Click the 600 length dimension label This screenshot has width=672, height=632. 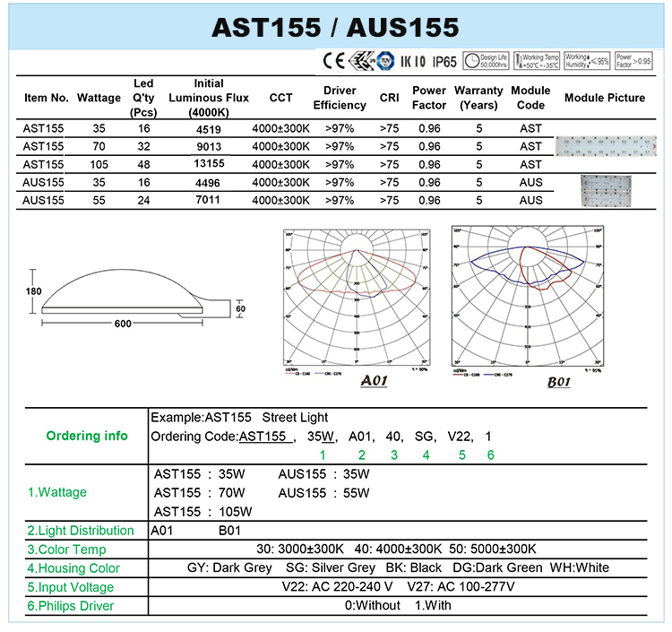pos(123,324)
